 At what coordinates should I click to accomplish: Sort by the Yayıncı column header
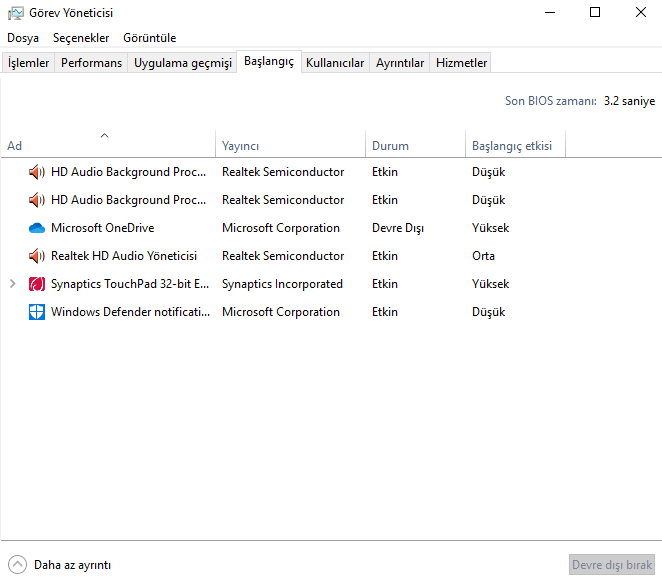click(290, 146)
